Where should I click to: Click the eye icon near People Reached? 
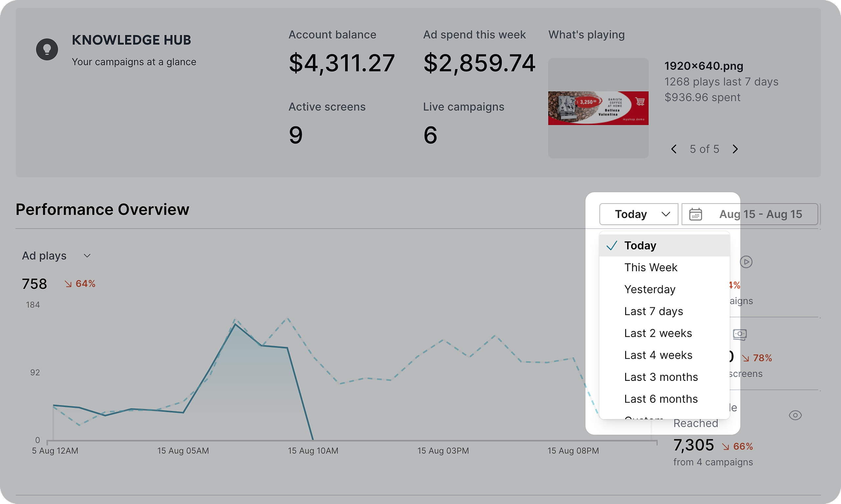pos(795,415)
